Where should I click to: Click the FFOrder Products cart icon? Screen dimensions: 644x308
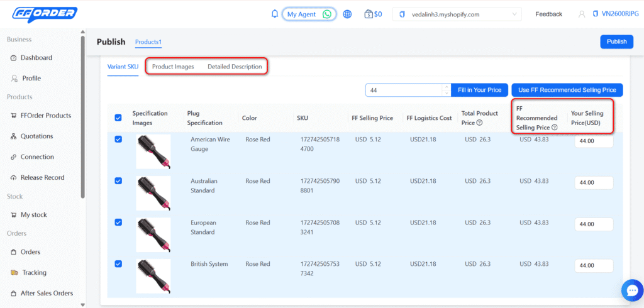click(x=14, y=116)
